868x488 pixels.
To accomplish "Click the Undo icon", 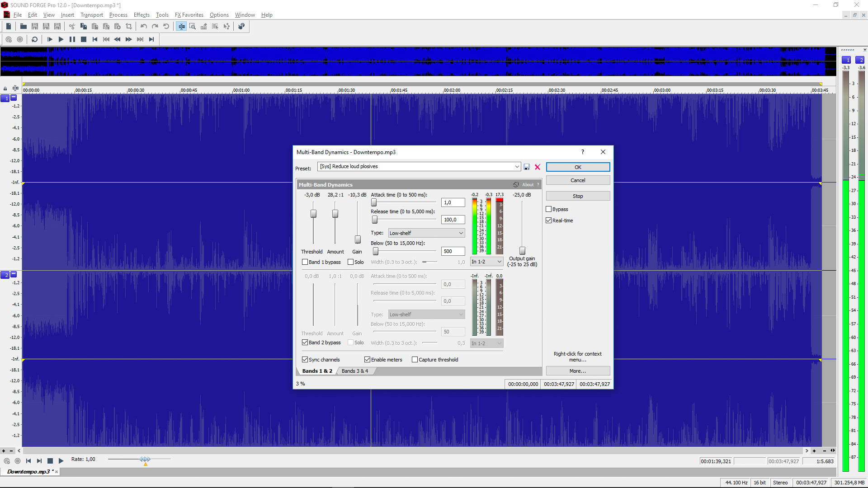I will coord(144,26).
